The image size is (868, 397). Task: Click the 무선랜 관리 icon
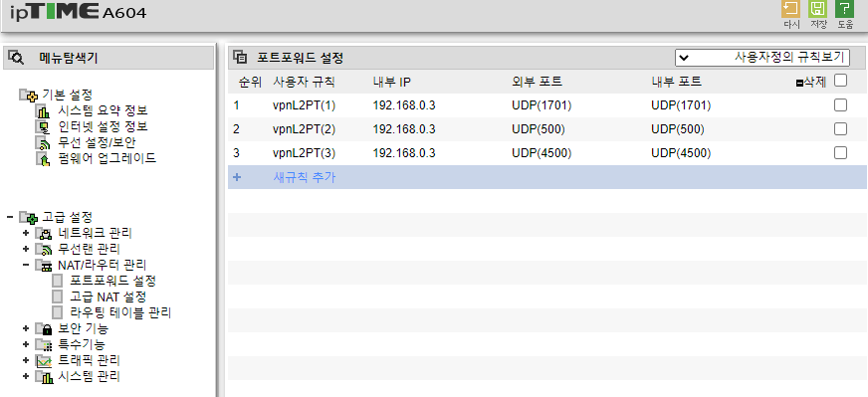(x=44, y=249)
